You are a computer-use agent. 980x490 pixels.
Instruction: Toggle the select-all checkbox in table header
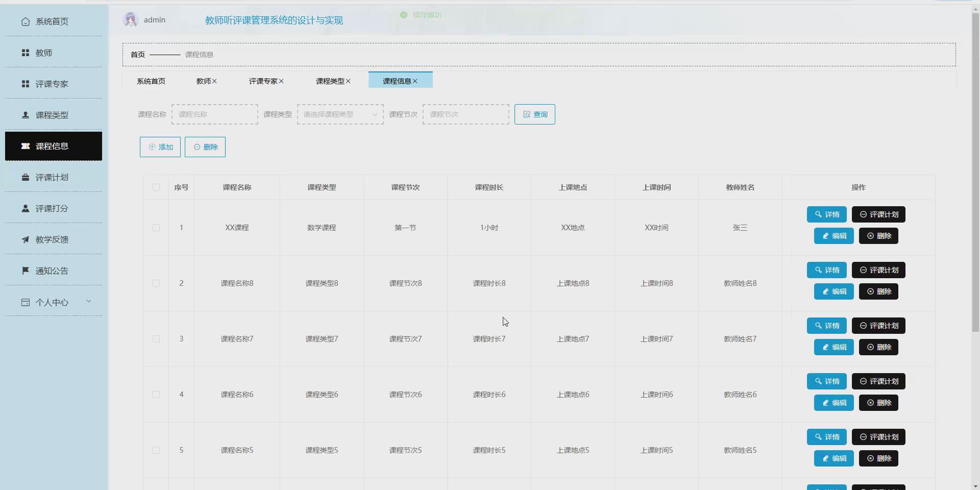(x=156, y=187)
